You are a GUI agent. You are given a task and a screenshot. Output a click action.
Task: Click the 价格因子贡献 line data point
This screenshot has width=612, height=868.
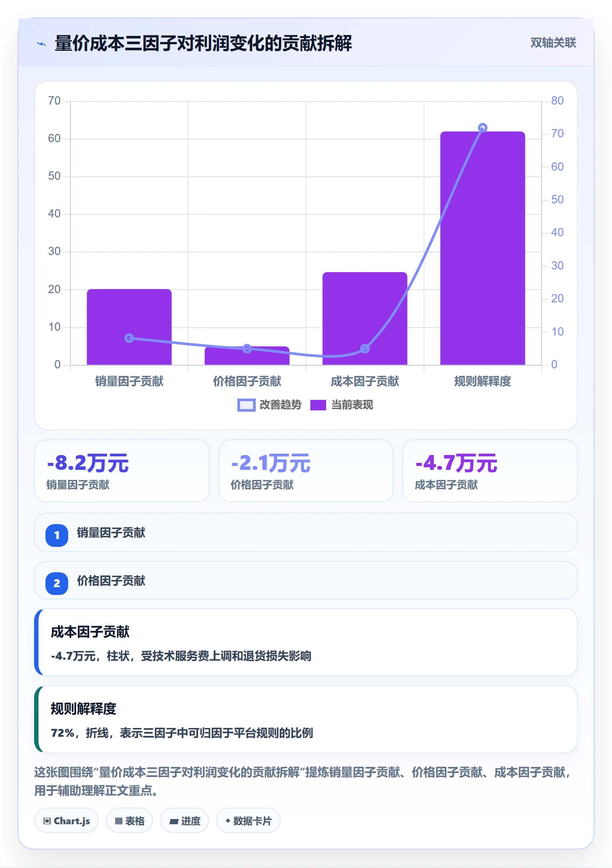point(247,349)
